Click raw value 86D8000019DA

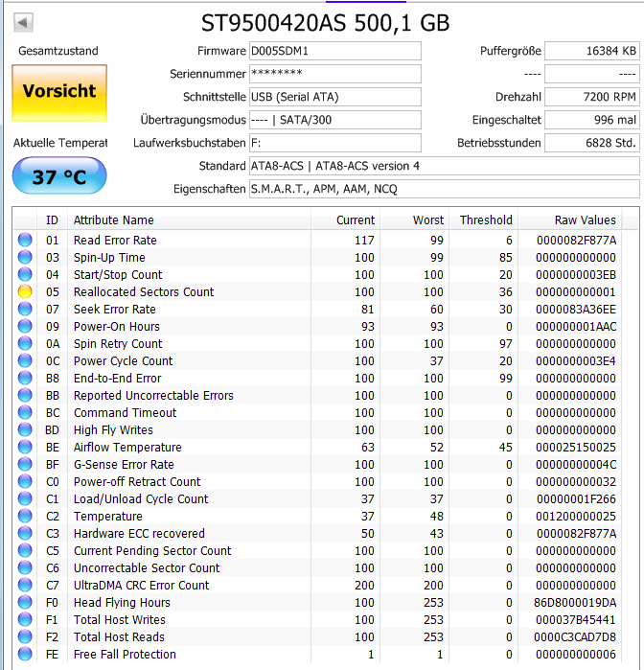[x=575, y=603]
